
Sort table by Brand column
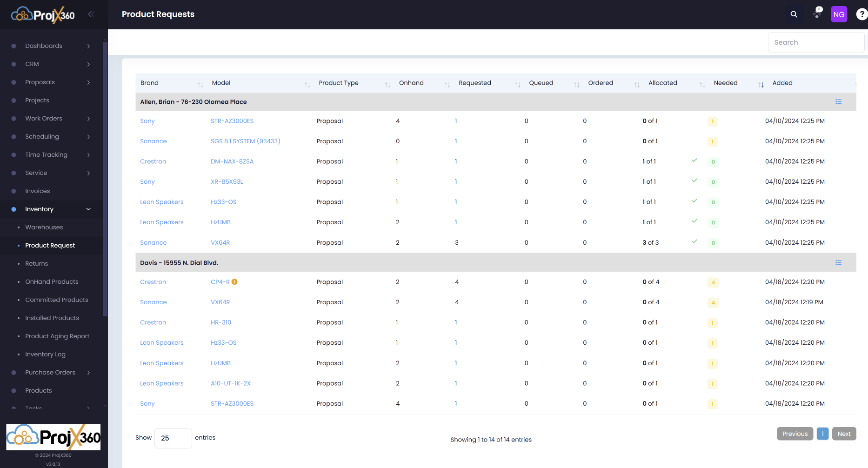[150, 83]
